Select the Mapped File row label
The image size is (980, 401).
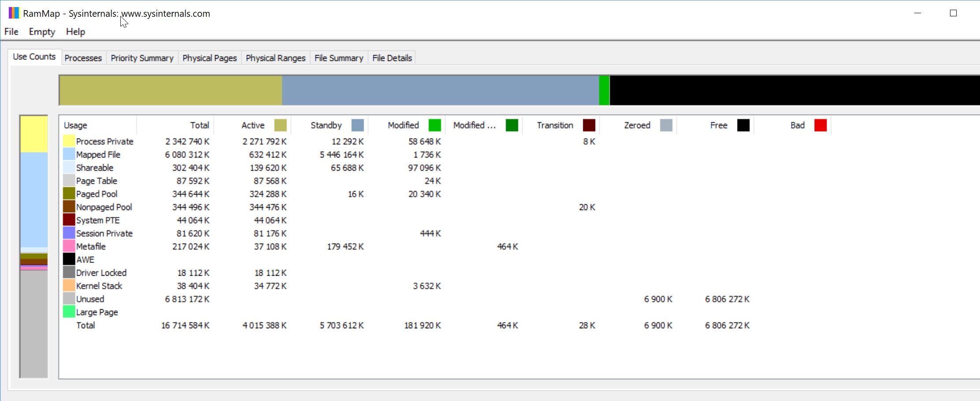98,154
